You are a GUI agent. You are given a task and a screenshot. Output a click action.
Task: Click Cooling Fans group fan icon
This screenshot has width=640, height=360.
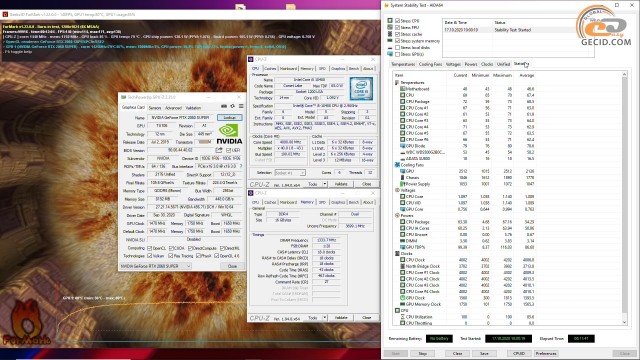click(397, 165)
